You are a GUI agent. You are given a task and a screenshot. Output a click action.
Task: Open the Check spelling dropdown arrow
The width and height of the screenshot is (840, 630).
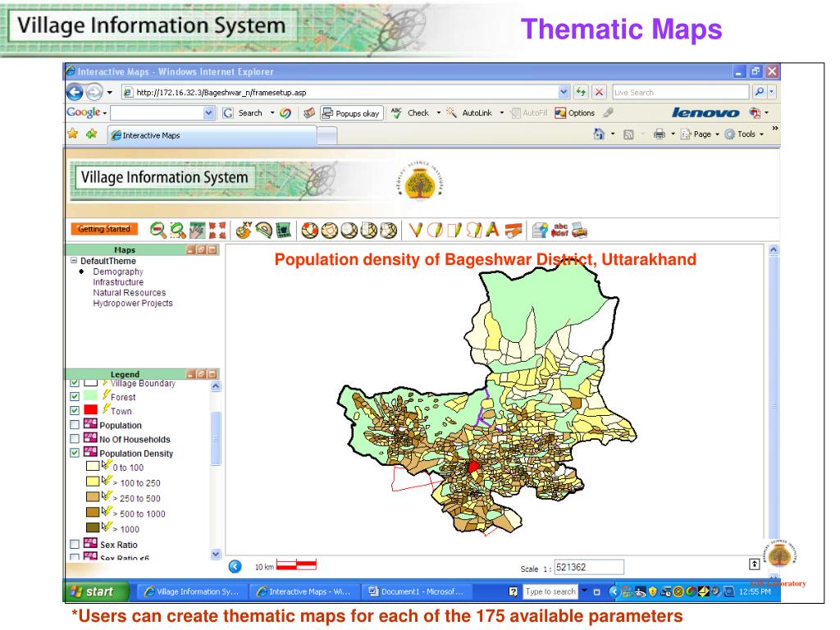439,113
